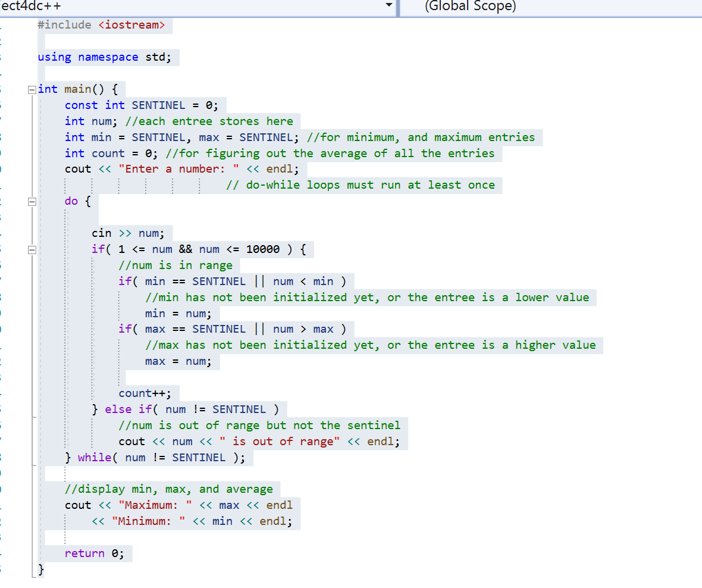Collapse the main() function outline
702x588 pixels.
click(x=32, y=89)
